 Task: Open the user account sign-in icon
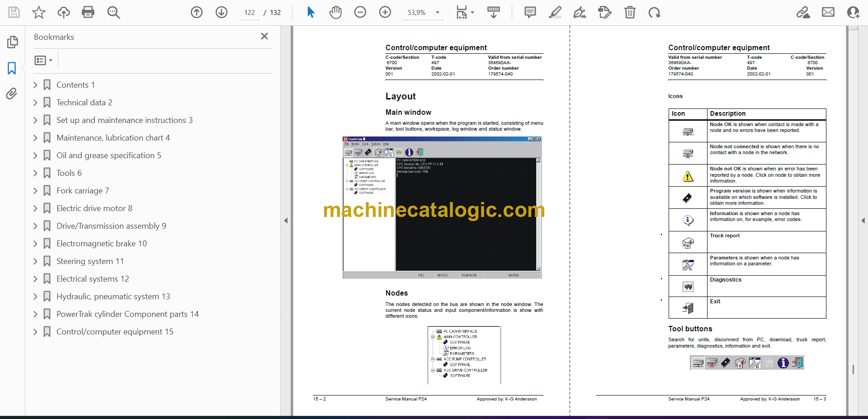(853, 12)
